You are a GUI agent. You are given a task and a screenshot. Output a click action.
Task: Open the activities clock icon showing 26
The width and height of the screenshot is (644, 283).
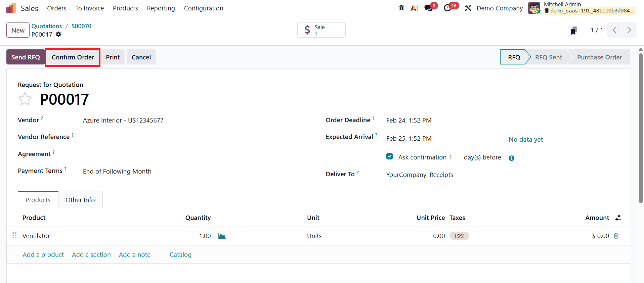tap(448, 7)
